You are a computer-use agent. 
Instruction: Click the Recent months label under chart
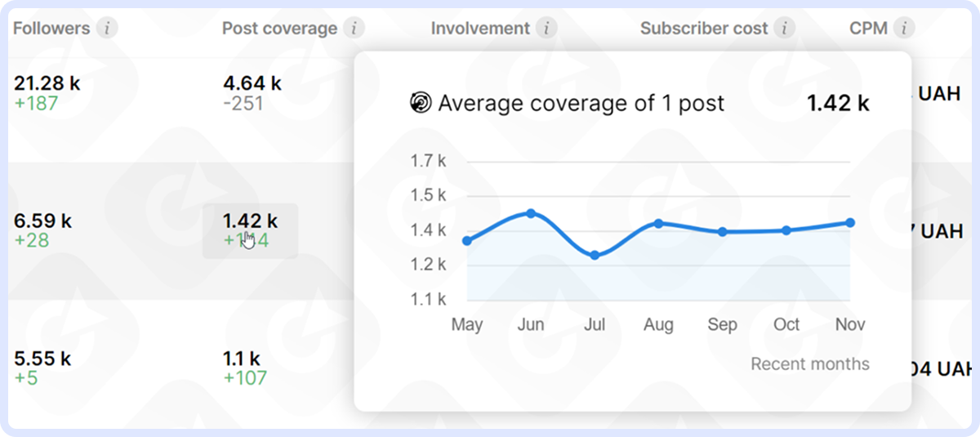click(x=809, y=364)
